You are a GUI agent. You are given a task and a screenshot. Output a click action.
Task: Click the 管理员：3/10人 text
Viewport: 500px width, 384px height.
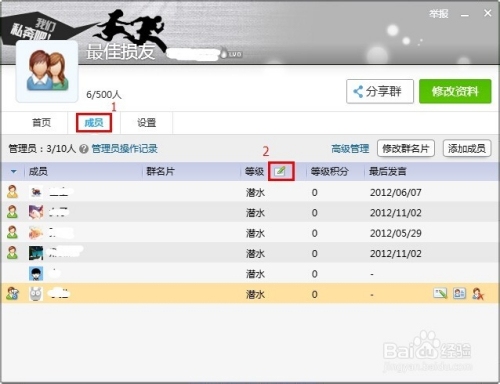[42, 149]
